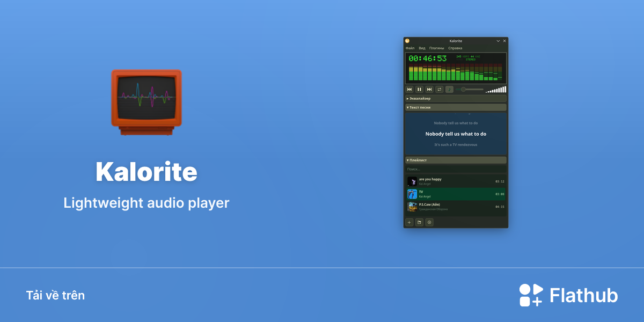644x322 pixels.
Task: Click the titlebar down-chevron minimize button
Action: tap(498, 41)
